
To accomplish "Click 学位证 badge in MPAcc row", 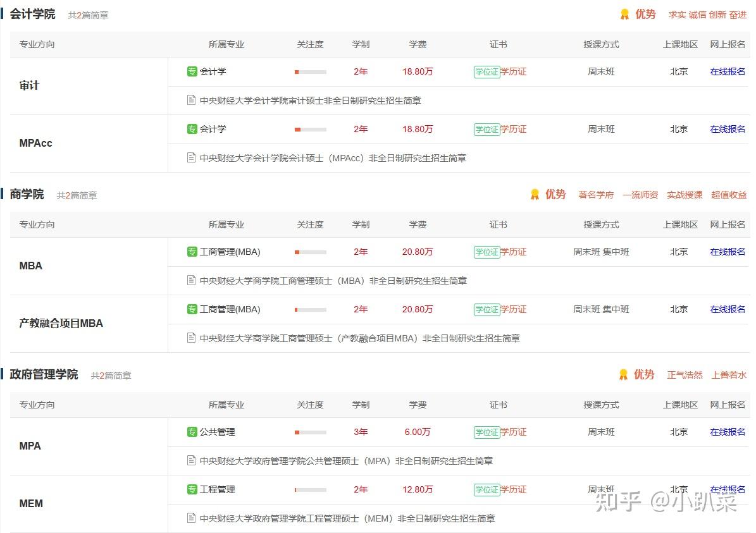I will point(486,130).
